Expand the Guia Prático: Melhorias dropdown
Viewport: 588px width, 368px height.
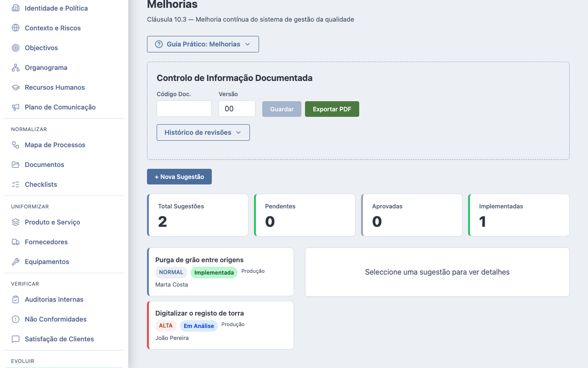[203, 44]
